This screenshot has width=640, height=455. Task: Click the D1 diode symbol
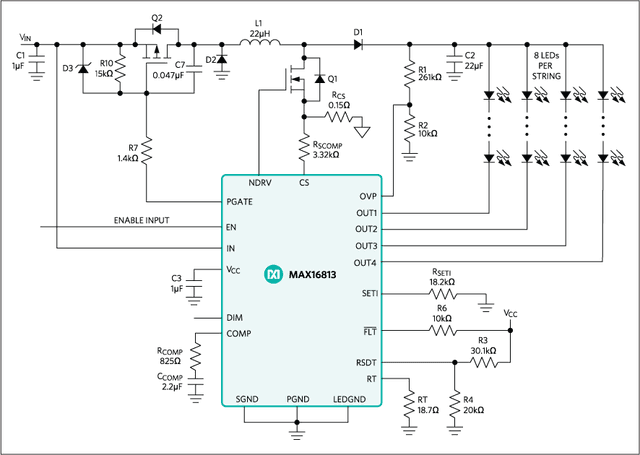358,44
